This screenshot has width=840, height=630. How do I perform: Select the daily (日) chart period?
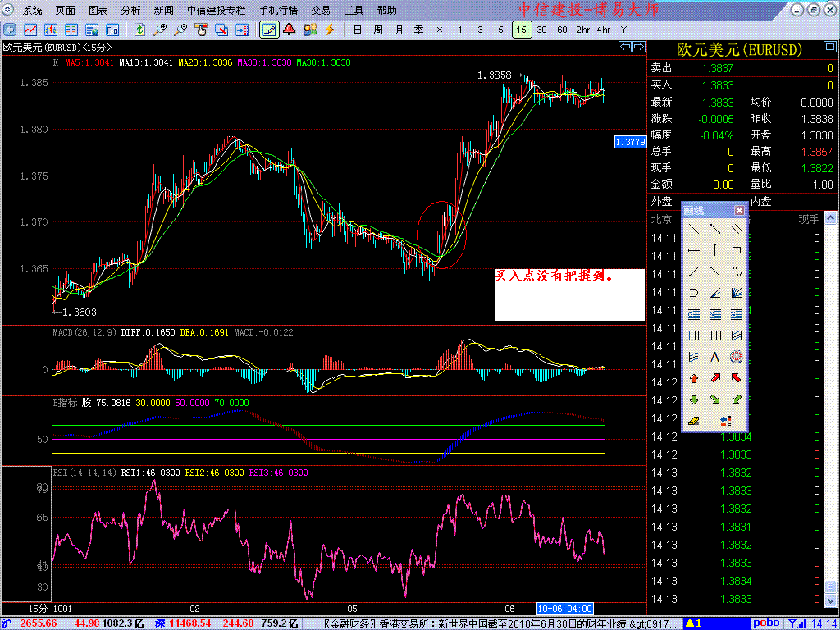pos(357,30)
